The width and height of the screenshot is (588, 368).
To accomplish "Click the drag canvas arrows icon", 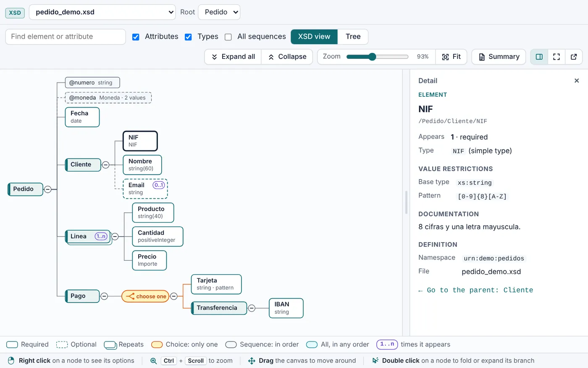I will 252,361.
